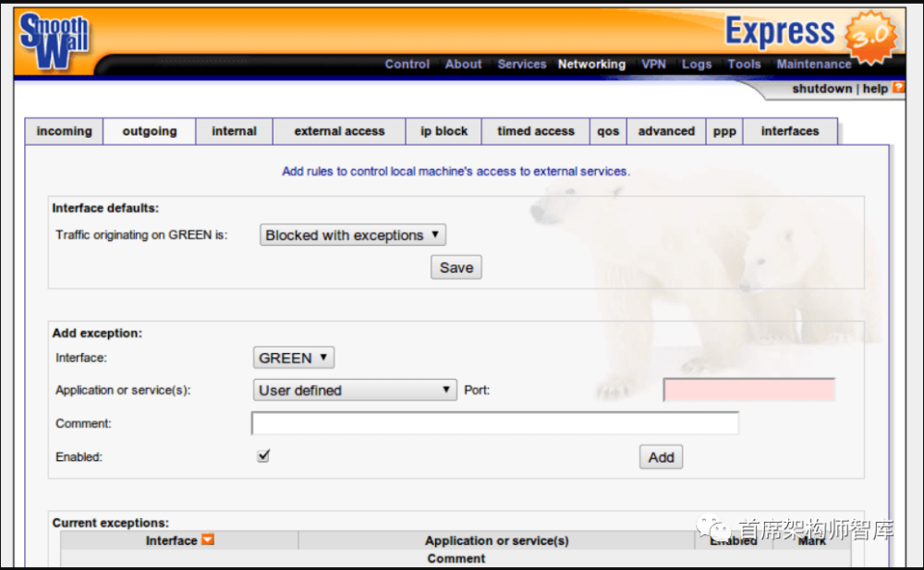Click the Comment column header
Viewport: 924px width, 570px height.
[x=456, y=558]
